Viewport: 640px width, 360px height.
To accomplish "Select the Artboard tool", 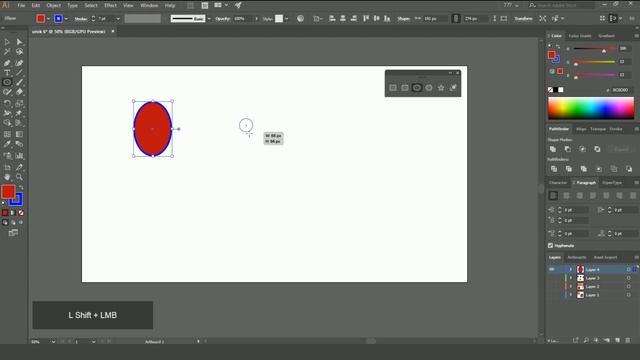I will (7, 167).
